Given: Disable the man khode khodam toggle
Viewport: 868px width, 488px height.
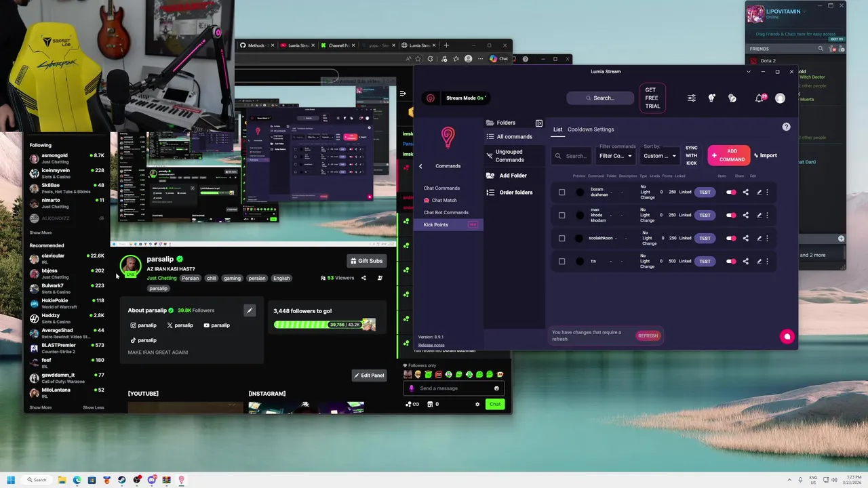Looking at the screenshot, I should (x=731, y=216).
